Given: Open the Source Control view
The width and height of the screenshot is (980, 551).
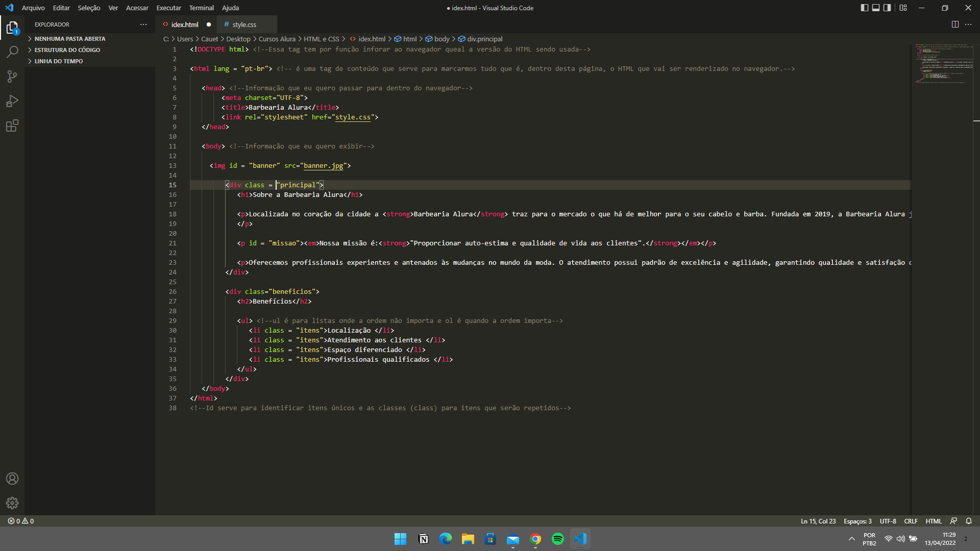Looking at the screenshot, I should pyautogui.click(x=12, y=77).
